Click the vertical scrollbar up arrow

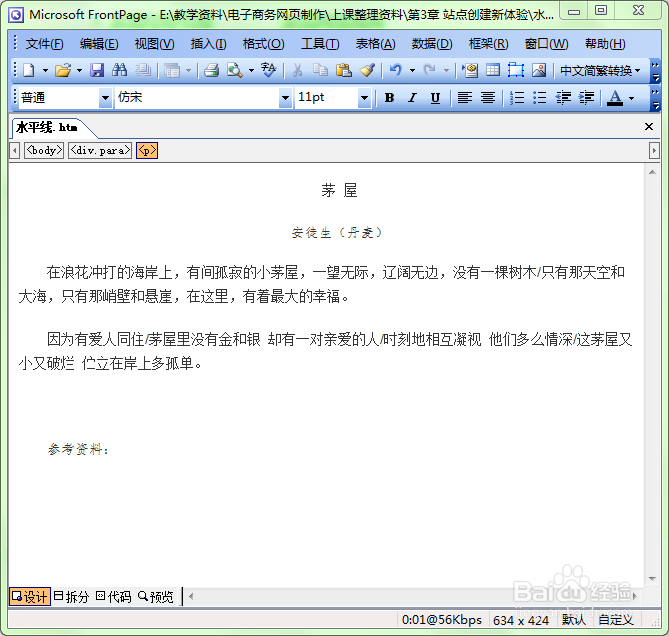click(652, 172)
